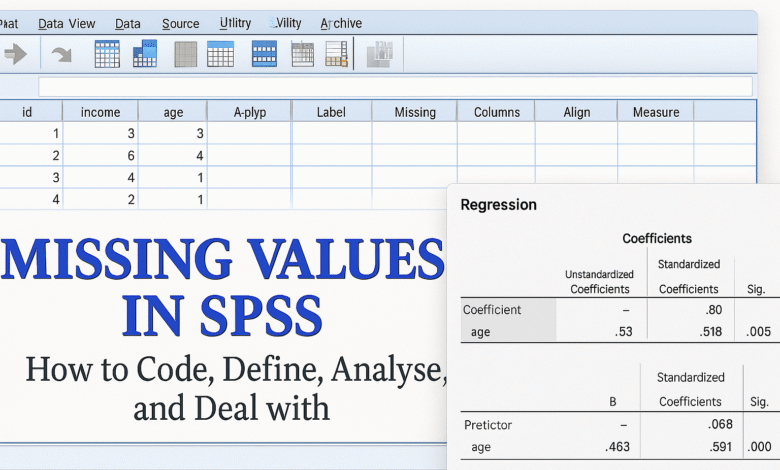Viewport: 780px width, 470px height.
Task: Open the Data menu
Action: pyautogui.click(x=127, y=23)
